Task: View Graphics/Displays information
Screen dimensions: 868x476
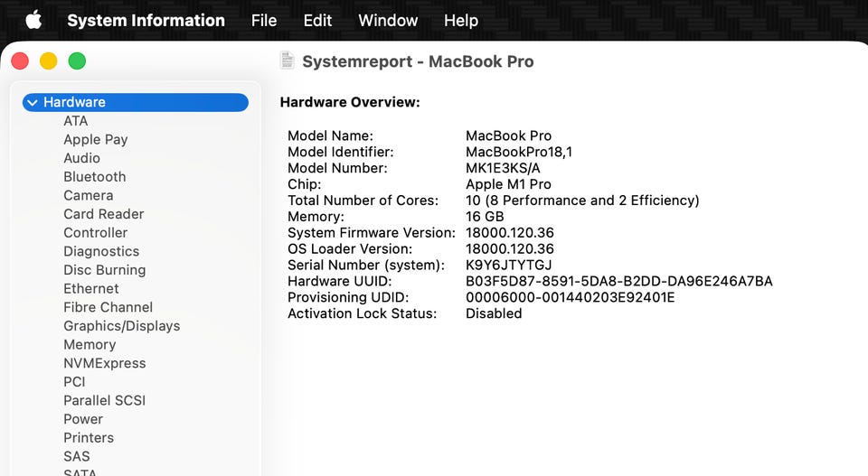Action: [122, 326]
